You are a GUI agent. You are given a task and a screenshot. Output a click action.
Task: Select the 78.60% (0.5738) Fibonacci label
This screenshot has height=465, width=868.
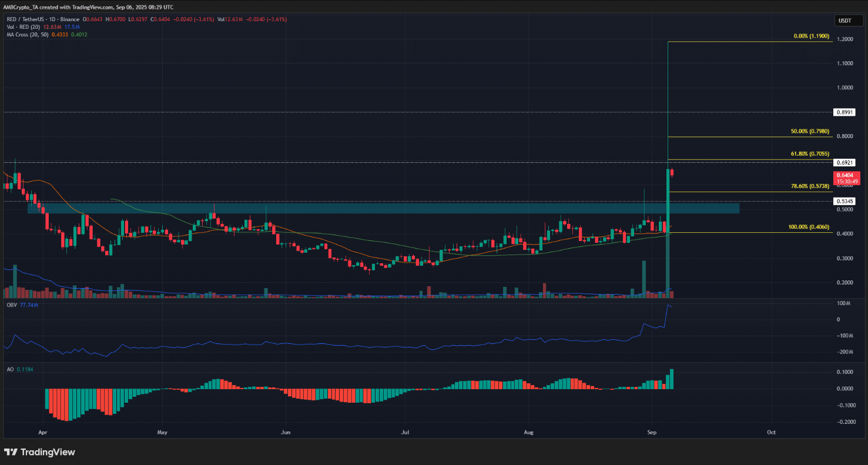pos(806,186)
